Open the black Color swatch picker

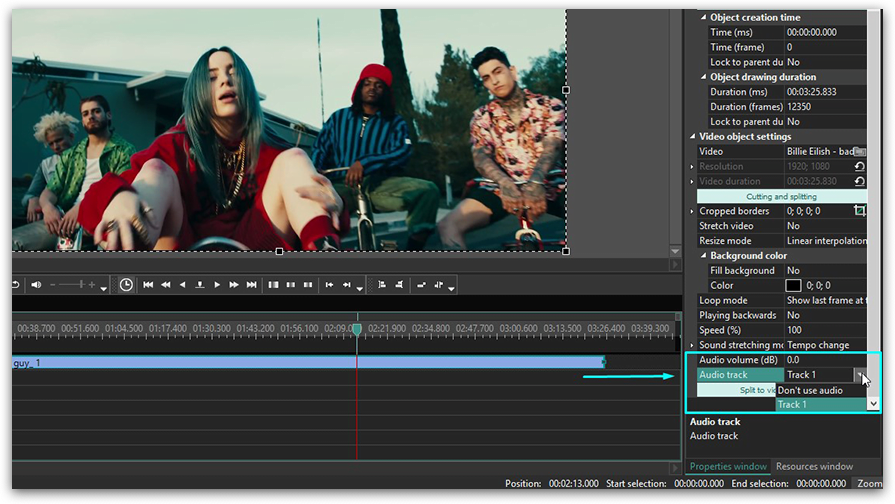tap(793, 285)
